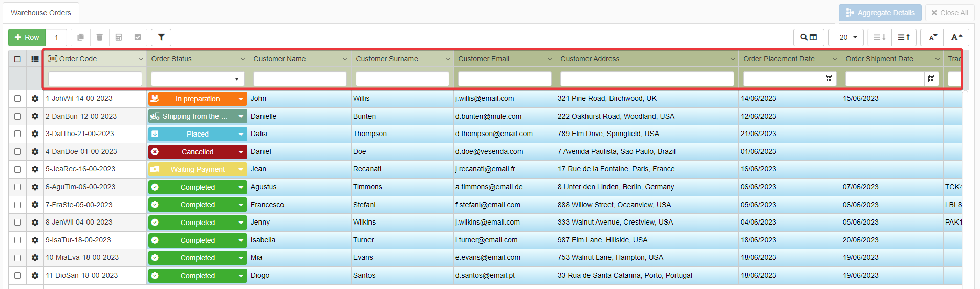
Task: Click the calculator icon in toolbar
Action: point(119,37)
